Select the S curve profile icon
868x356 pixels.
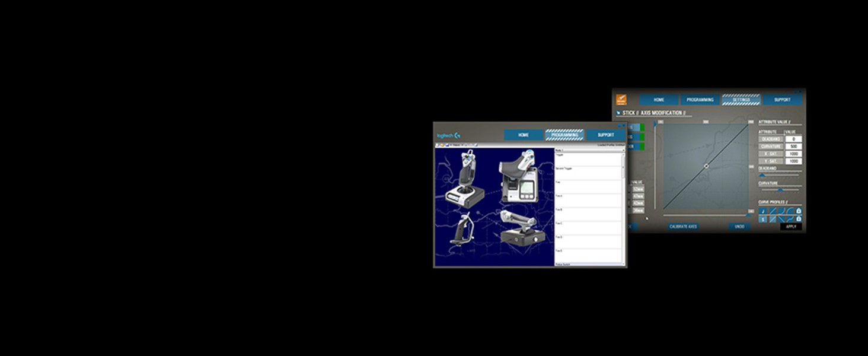(762, 219)
